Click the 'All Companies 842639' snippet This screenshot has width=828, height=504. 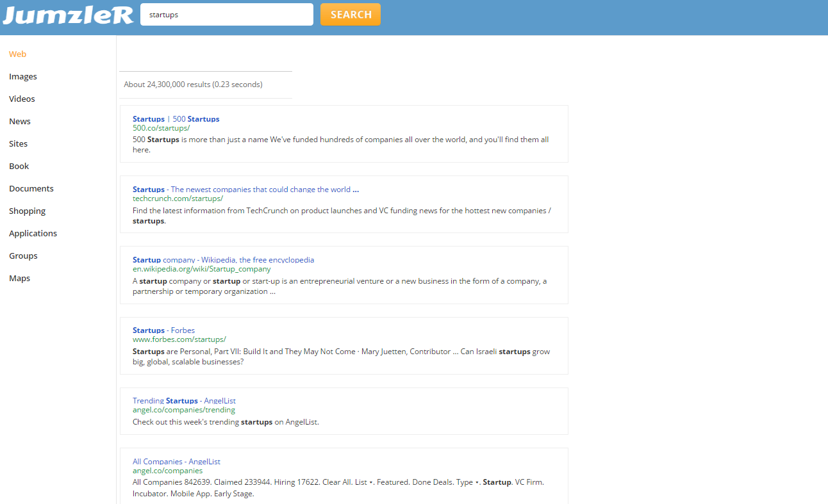(338, 488)
